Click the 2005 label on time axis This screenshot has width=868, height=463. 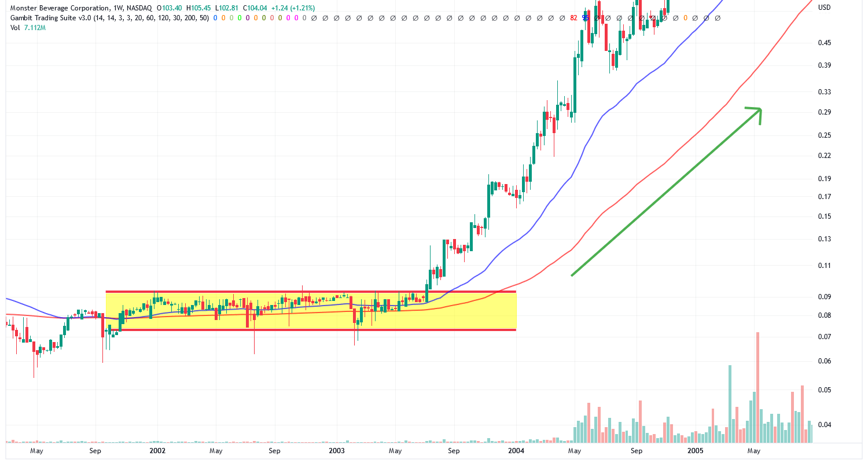point(696,450)
